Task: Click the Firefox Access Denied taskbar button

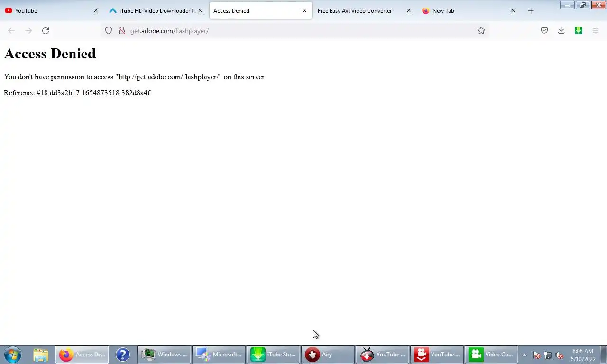Action: pyautogui.click(x=82, y=355)
